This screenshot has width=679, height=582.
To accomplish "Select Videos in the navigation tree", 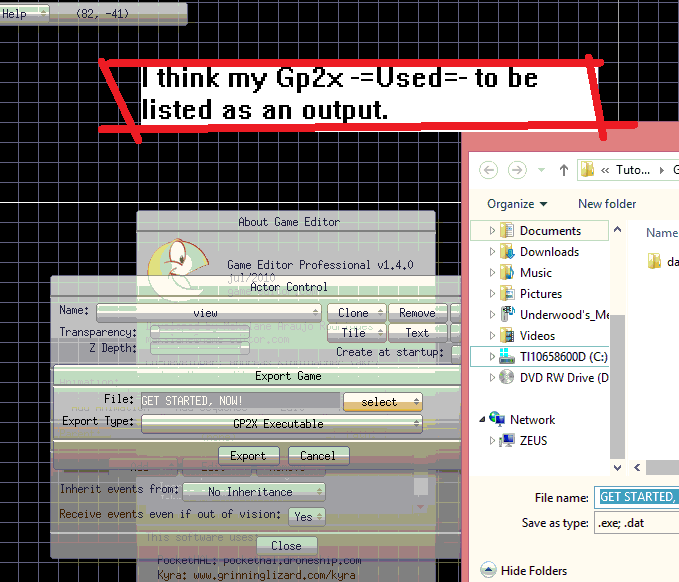I will [x=537, y=336].
